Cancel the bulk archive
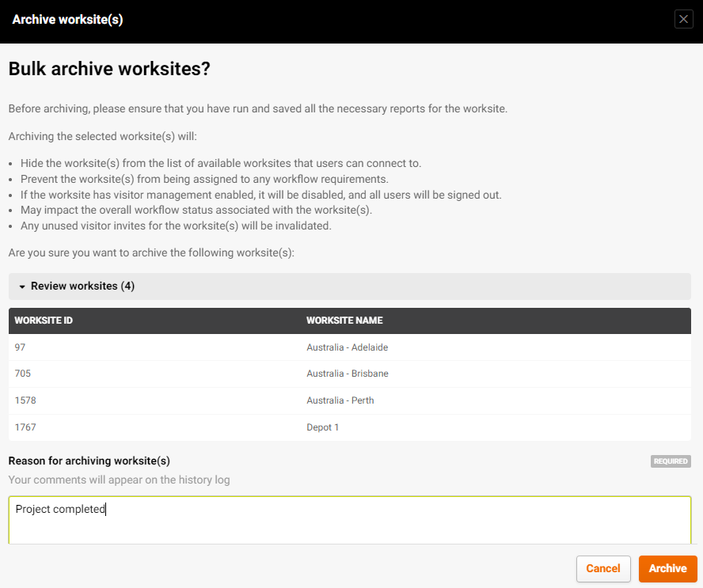 (x=603, y=568)
